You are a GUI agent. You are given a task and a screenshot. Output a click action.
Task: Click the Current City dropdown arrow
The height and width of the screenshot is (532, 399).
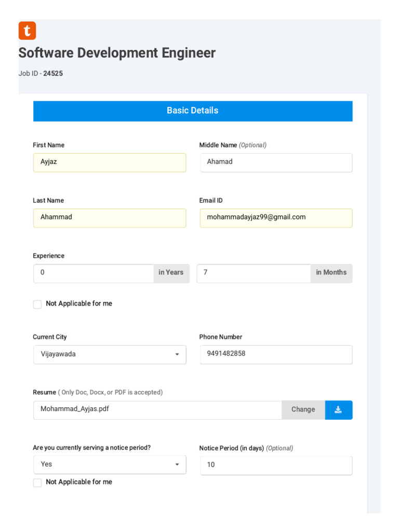(x=177, y=355)
